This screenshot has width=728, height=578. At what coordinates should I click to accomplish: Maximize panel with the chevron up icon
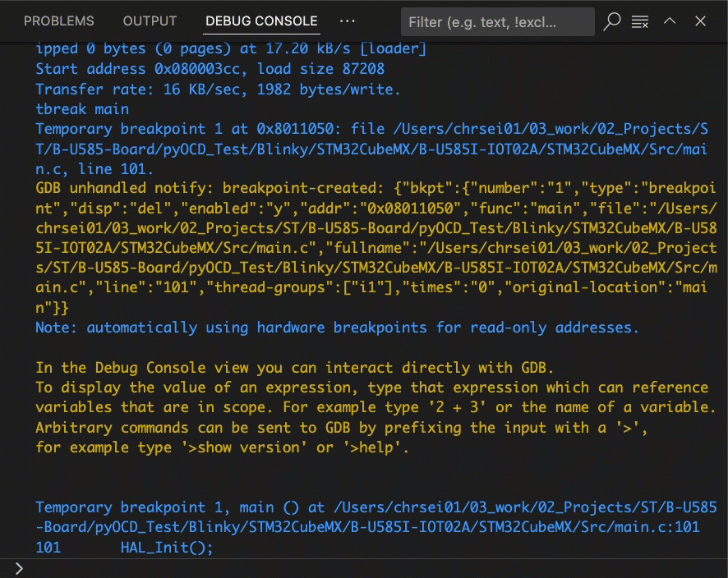pos(670,21)
